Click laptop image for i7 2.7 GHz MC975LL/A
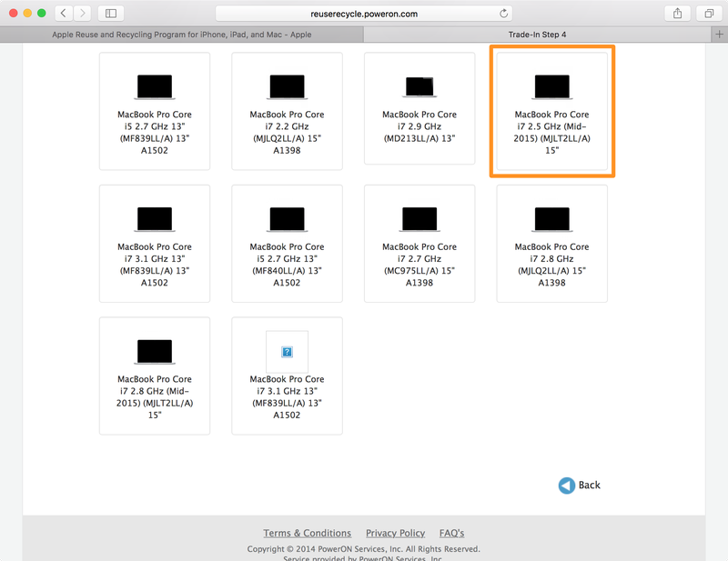The height and width of the screenshot is (561, 728). point(420,219)
